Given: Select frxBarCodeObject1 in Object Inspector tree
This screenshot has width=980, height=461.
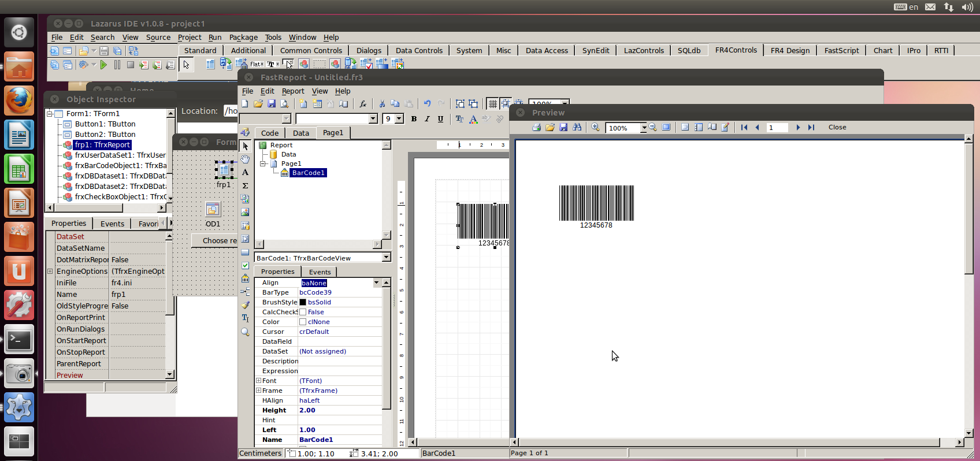Looking at the screenshot, I should tap(121, 165).
